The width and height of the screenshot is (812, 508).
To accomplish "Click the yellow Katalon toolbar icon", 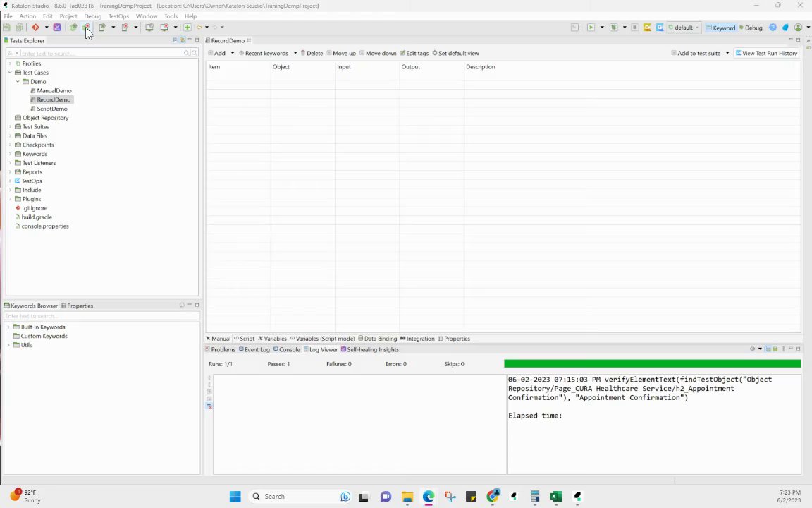I will 647,28.
